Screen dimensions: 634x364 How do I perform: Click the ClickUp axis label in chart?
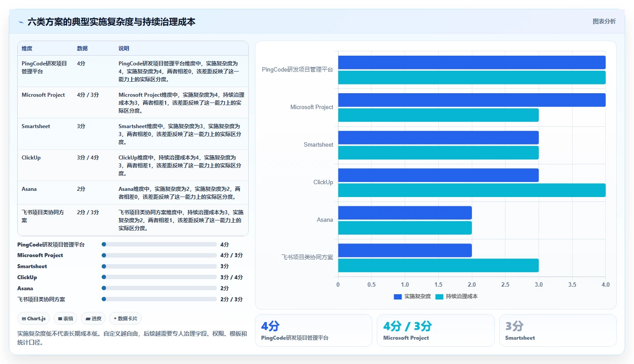[x=323, y=182]
